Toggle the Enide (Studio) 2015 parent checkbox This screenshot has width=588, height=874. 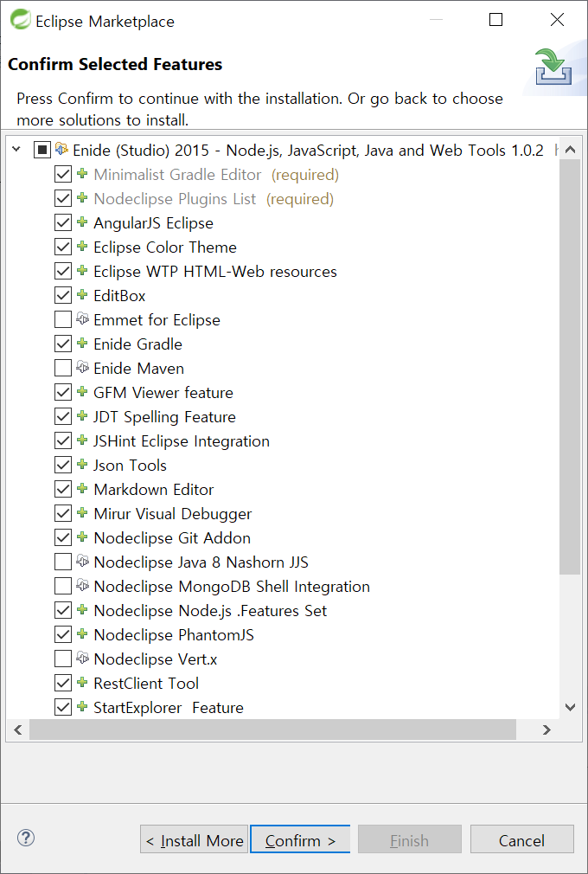[42, 150]
